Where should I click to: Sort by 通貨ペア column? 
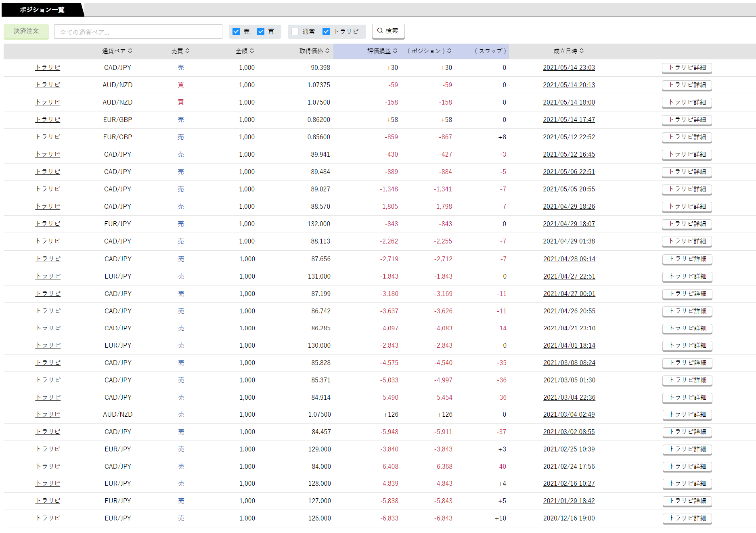click(x=117, y=51)
